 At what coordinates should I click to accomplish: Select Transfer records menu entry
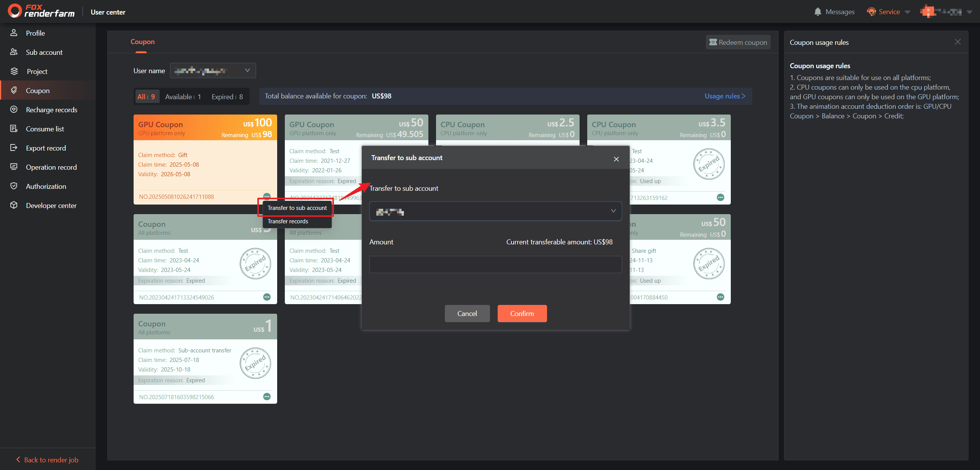point(288,221)
